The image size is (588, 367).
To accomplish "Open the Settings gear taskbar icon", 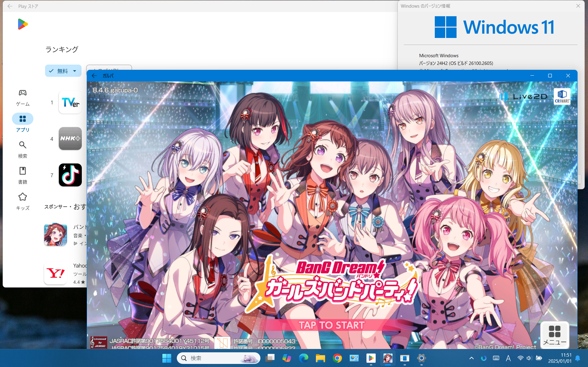I will click(422, 358).
